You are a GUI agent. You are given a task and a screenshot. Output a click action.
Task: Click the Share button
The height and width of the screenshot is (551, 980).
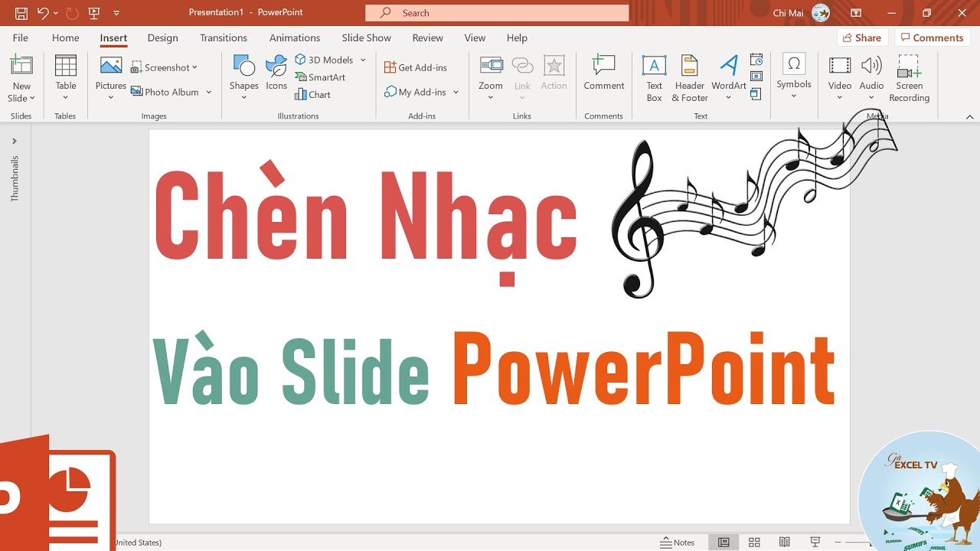point(862,37)
